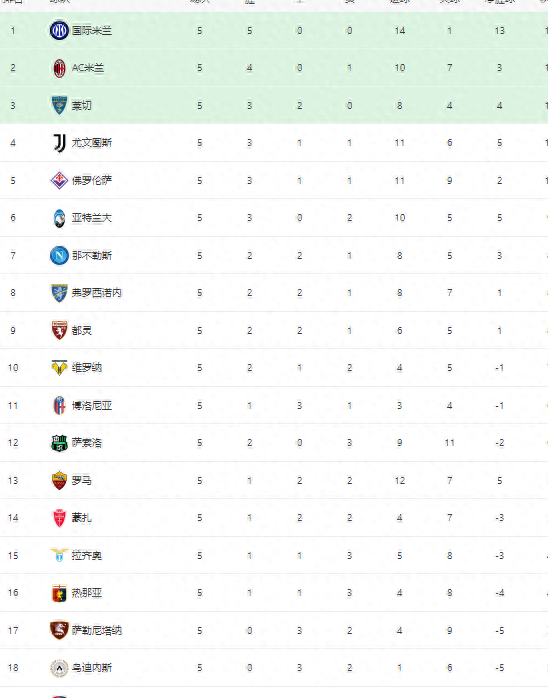Open the Bologna (博洛尼亚) team name link
Image resolution: width=548 pixels, height=698 pixels.
92,406
